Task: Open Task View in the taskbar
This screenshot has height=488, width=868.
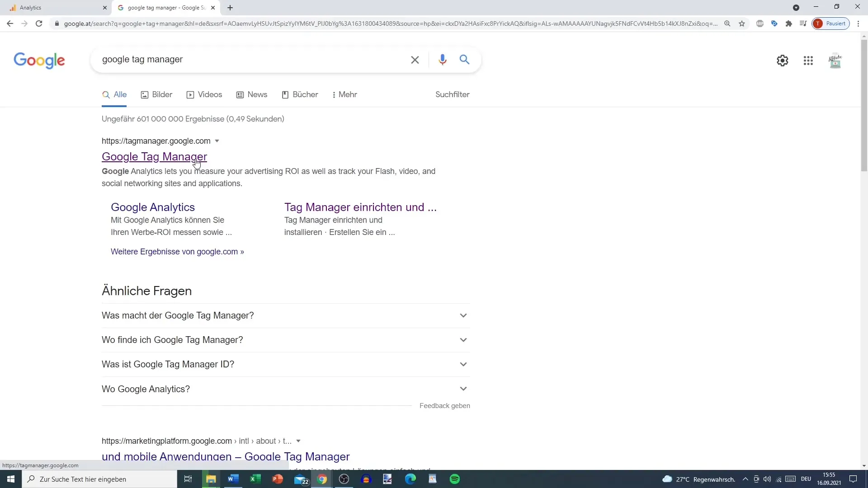Action: coord(188,479)
